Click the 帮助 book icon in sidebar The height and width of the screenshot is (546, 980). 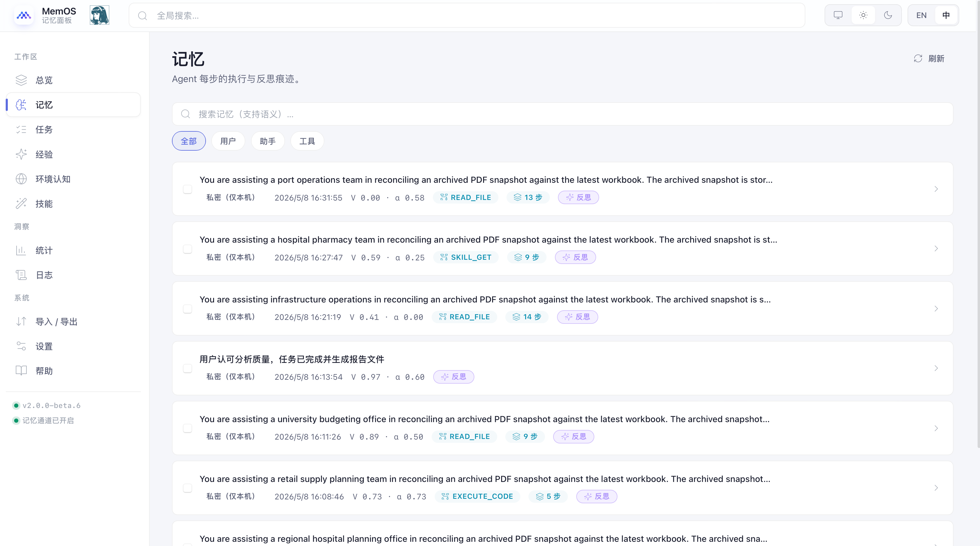point(21,371)
